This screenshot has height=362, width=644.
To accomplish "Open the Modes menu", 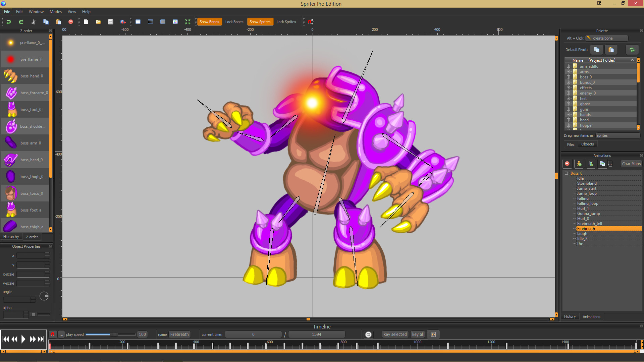I will 55,11.
